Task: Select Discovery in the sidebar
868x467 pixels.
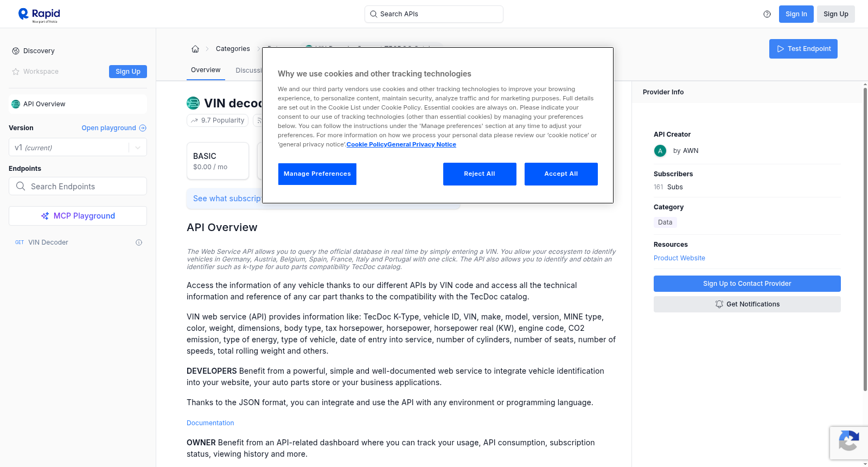Action: (39, 51)
